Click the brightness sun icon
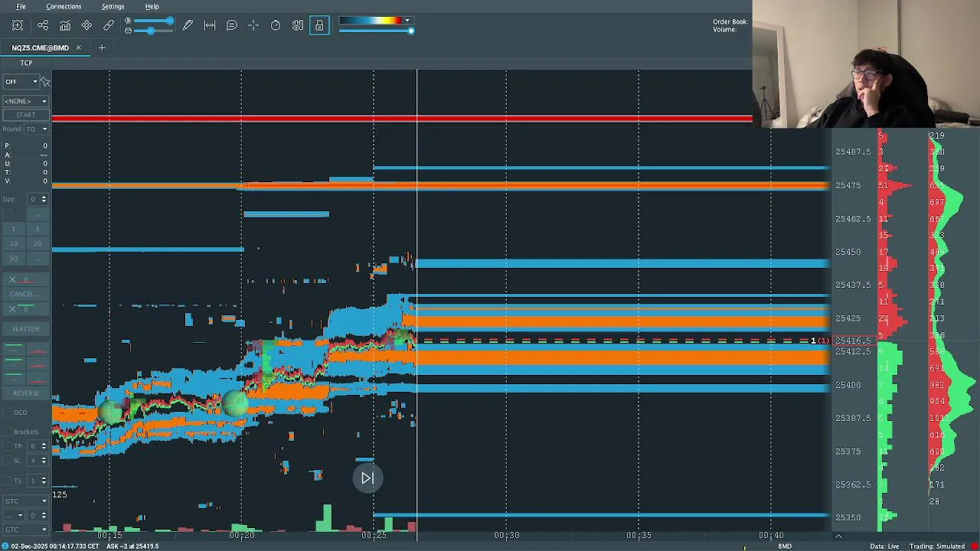The image size is (980, 551). (128, 21)
